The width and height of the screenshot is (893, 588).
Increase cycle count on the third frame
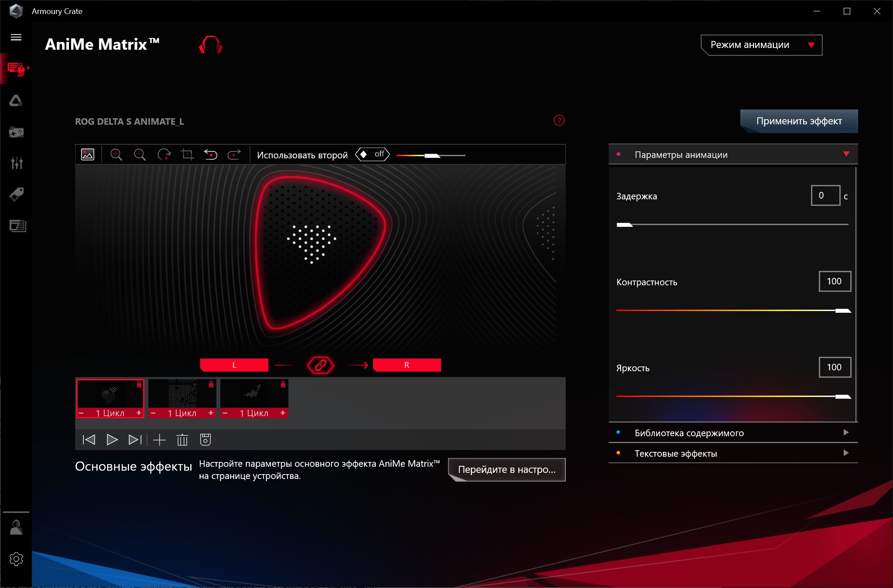[x=283, y=413]
